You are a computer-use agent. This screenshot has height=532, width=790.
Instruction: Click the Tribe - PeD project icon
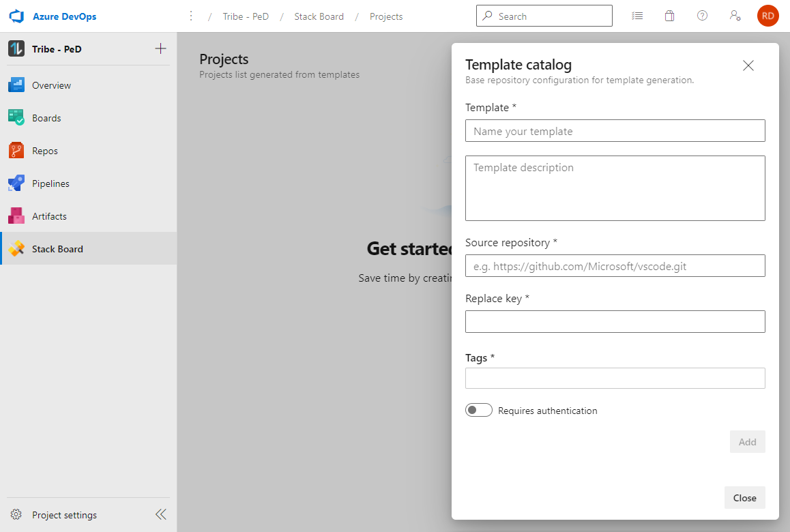point(16,49)
